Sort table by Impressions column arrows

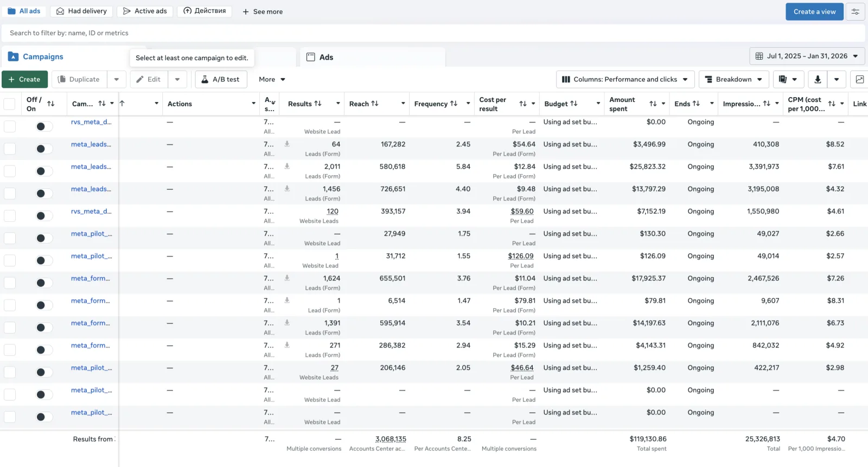coord(767,104)
